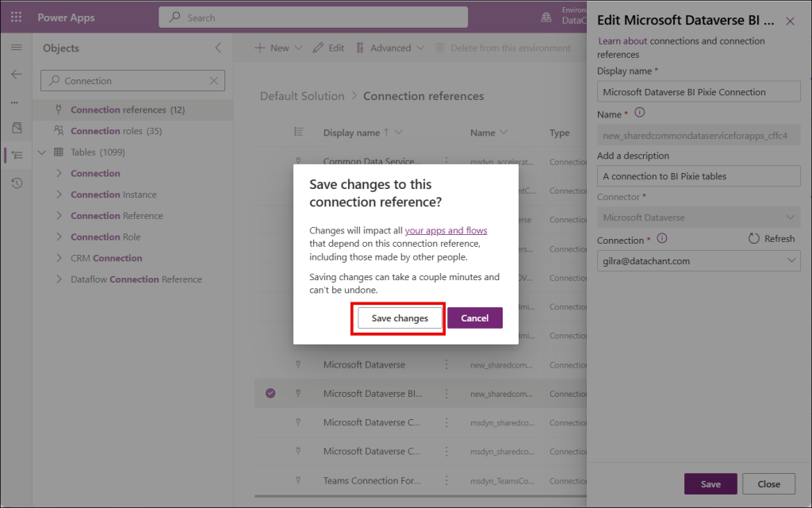Screen dimensions: 812x508
Task: Collapse the Objects panel with chevron
Action: (x=219, y=48)
